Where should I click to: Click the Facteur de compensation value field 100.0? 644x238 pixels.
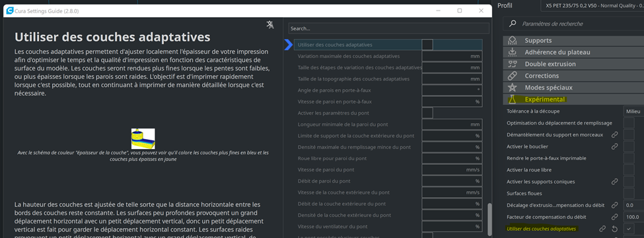click(x=633, y=217)
